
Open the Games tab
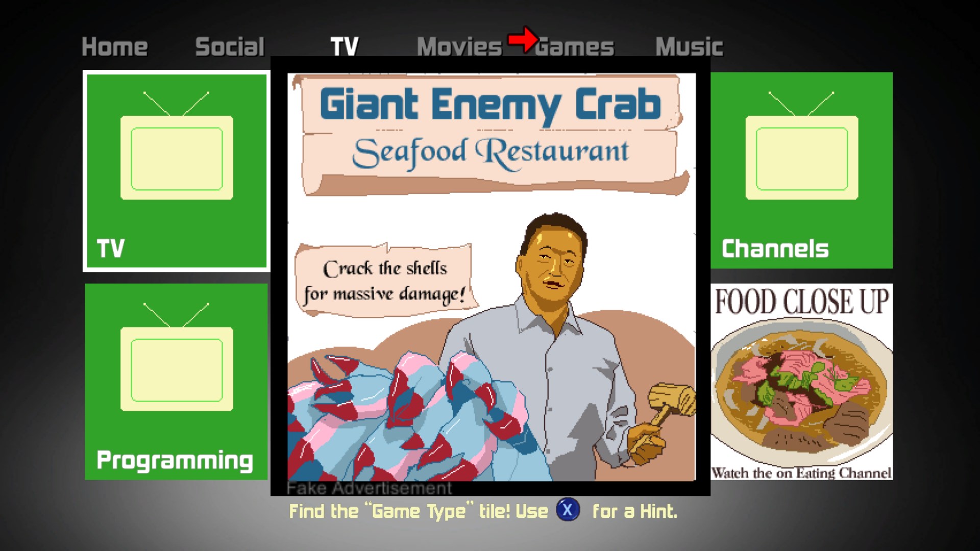(x=575, y=47)
